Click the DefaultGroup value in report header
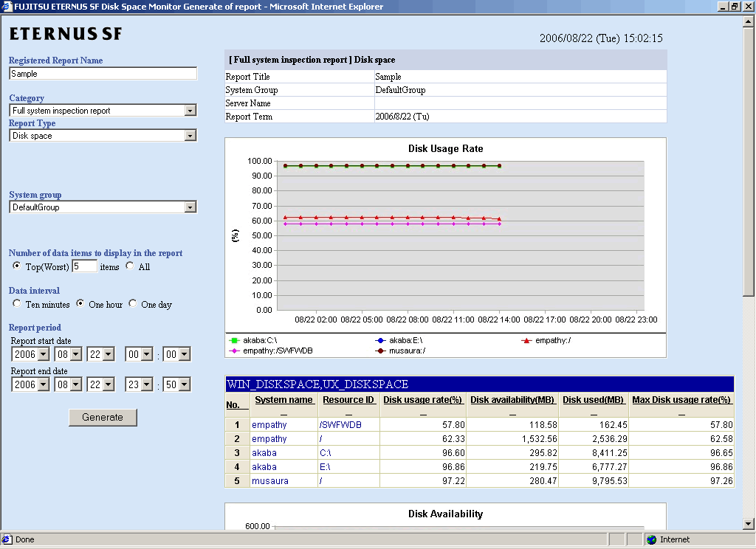This screenshot has height=549, width=756. (400, 90)
